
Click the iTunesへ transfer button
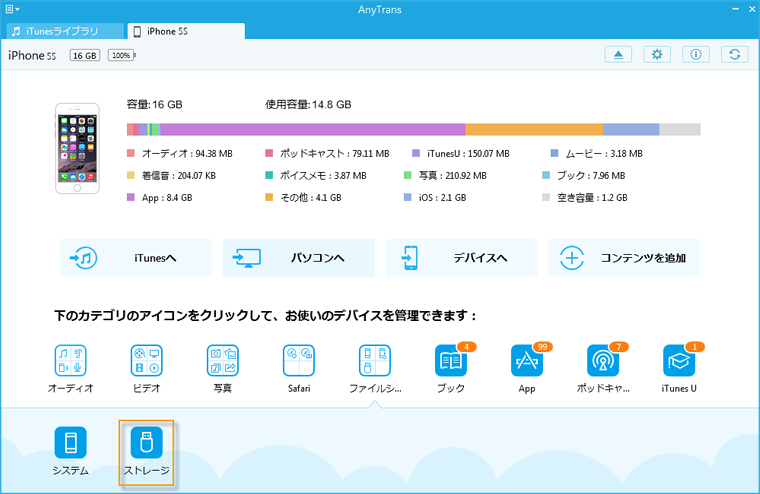[136, 258]
